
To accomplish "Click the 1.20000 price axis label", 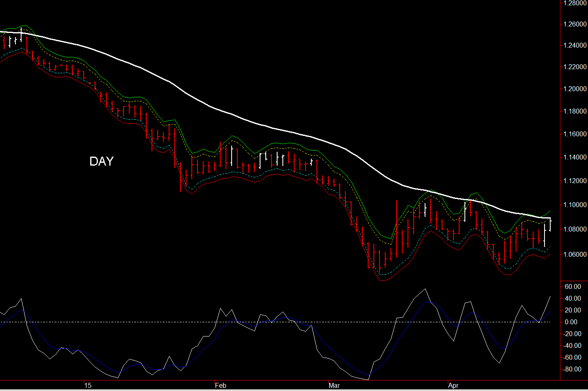I will pos(574,89).
